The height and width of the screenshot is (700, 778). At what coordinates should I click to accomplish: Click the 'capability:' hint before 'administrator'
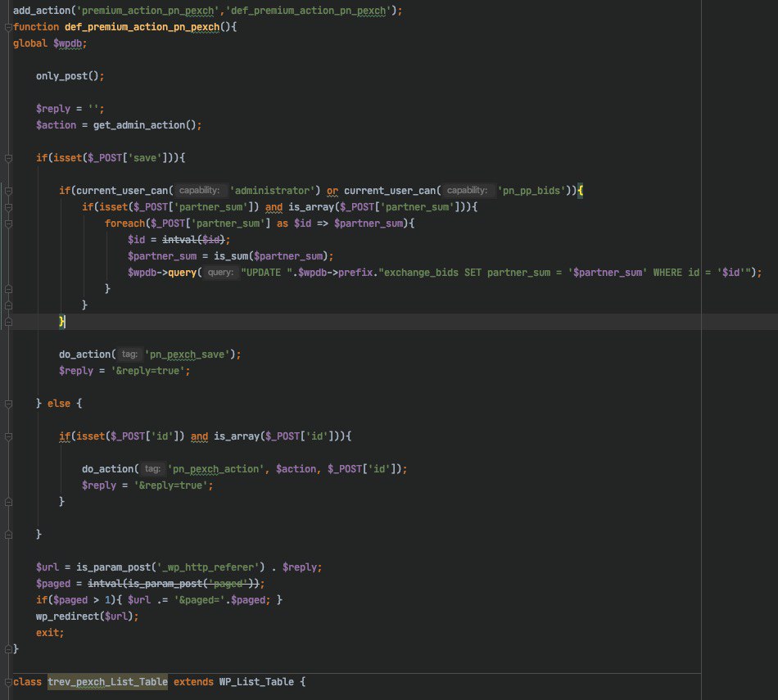200,191
